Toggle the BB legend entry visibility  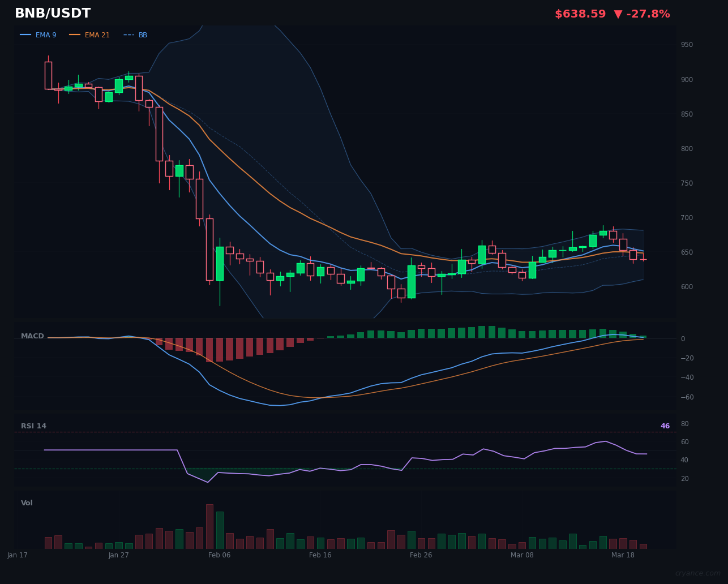click(143, 35)
